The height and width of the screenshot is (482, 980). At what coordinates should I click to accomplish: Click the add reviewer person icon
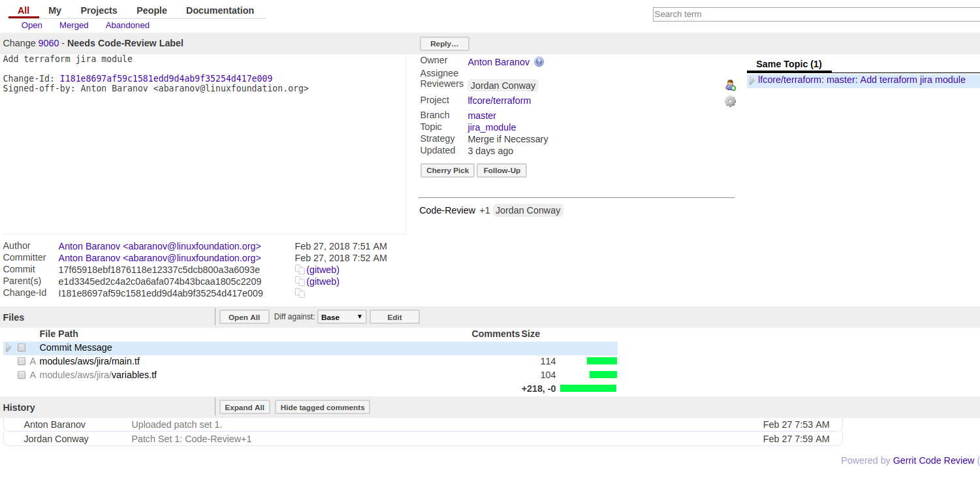click(730, 85)
